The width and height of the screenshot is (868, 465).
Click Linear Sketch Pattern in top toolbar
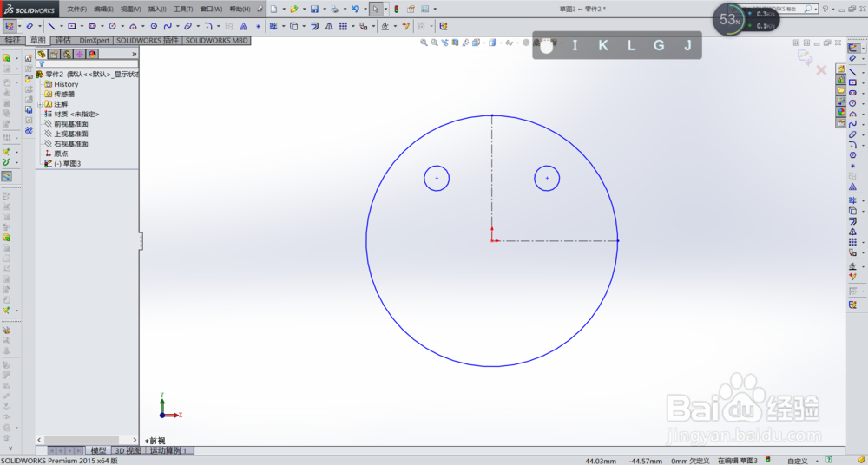point(343,26)
